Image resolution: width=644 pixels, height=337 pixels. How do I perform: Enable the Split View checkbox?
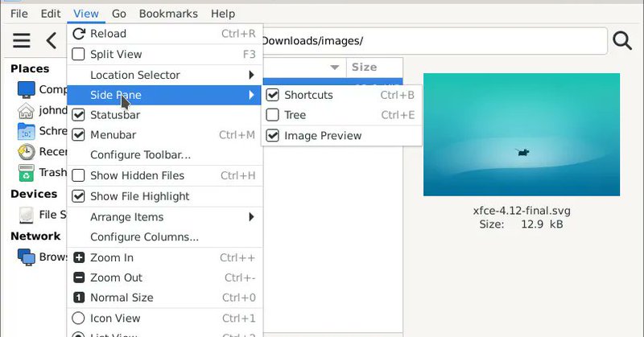(x=78, y=54)
